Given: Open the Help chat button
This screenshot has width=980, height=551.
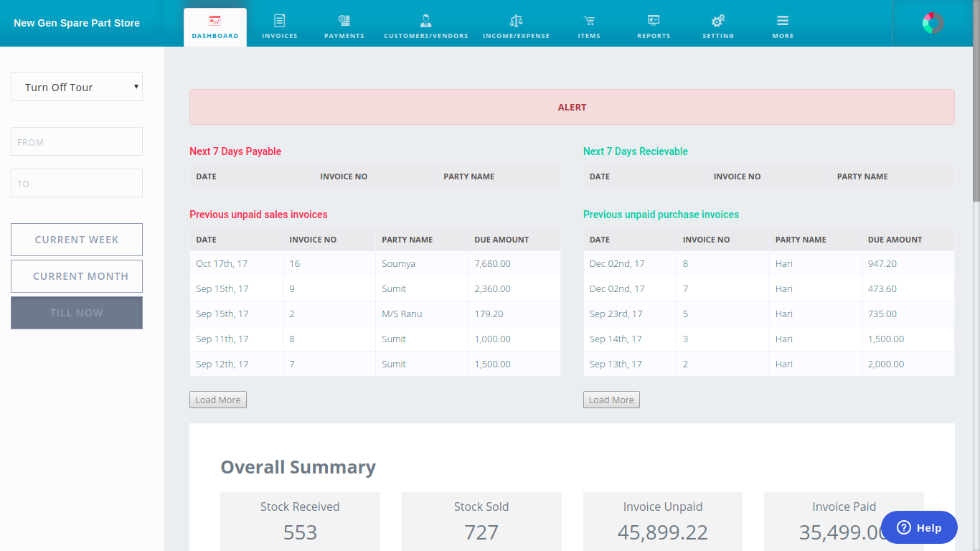Looking at the screenshot, I should (919, 527).
